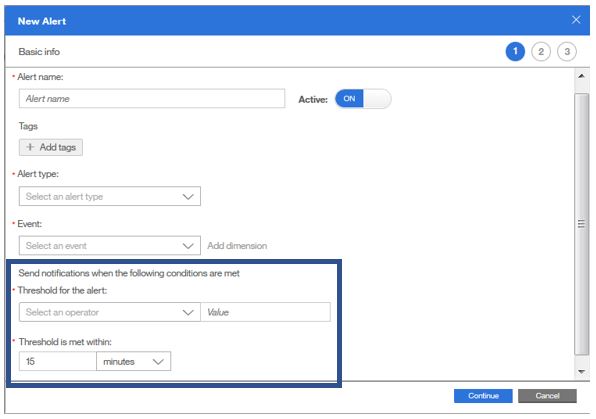The image size is (596, 419).
Task: Click the plus icon on Add tags
Action: point(30,147)
